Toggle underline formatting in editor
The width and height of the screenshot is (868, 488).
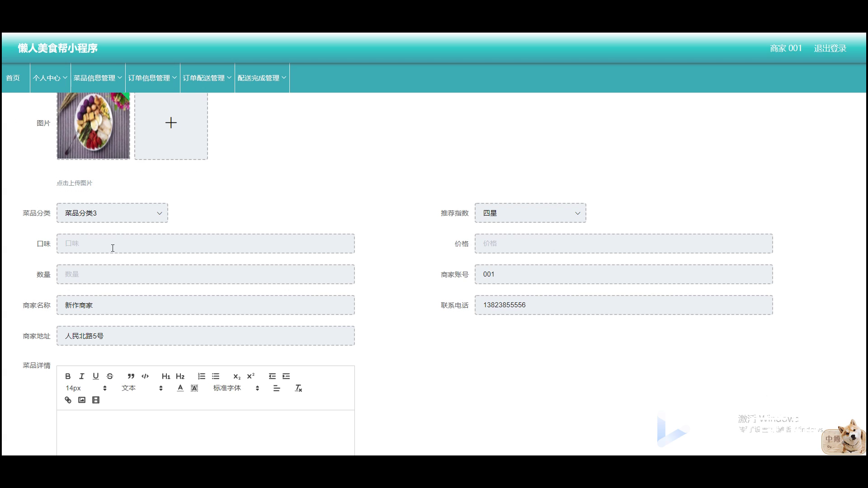coord(96,376)
